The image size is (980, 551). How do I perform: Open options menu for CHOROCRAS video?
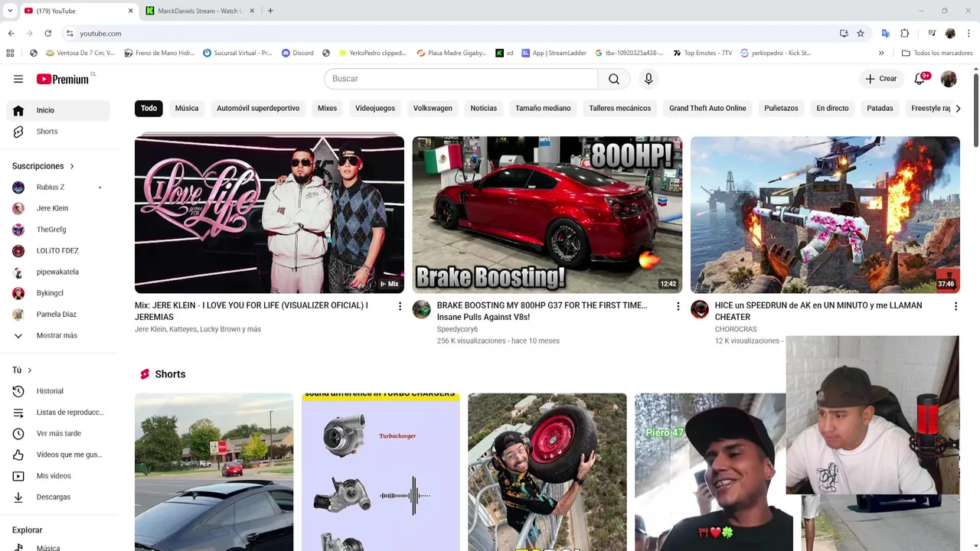pyautogui.click(x=955, y=306)
